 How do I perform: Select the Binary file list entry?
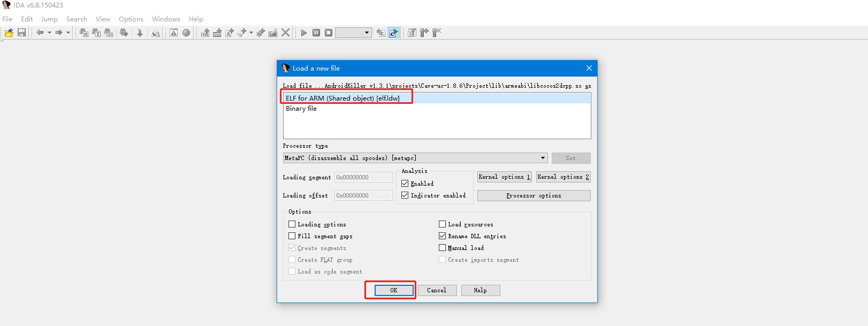click(x=301, y=109)
